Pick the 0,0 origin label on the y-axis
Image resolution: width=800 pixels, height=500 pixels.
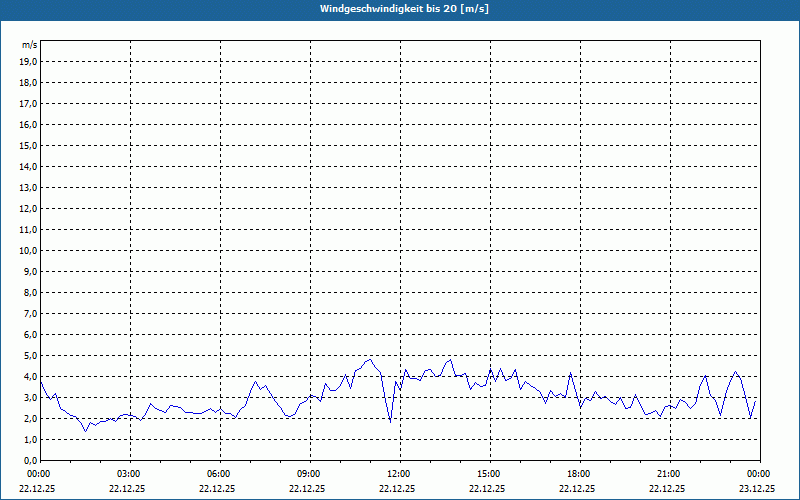(x=31, y=460)
